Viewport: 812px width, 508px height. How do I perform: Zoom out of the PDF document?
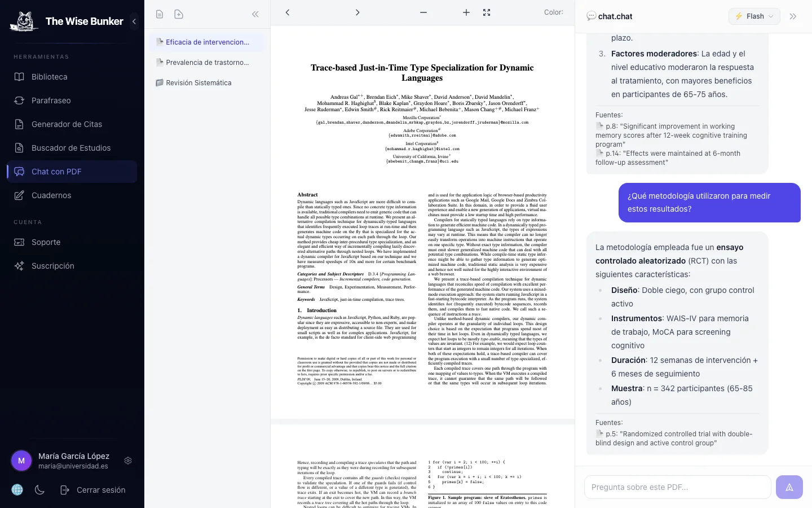pyautogui.click(x=423, y=12)
